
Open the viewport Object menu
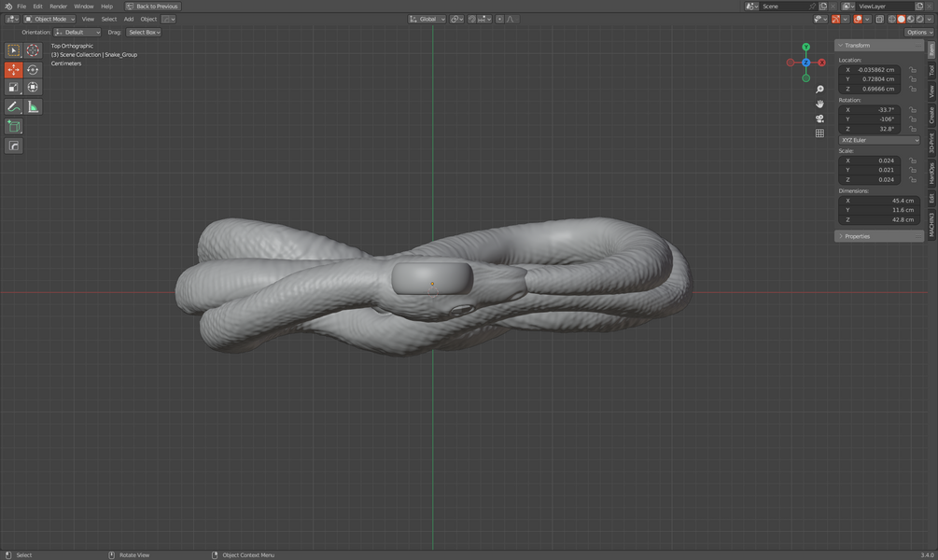pos(148,20)
